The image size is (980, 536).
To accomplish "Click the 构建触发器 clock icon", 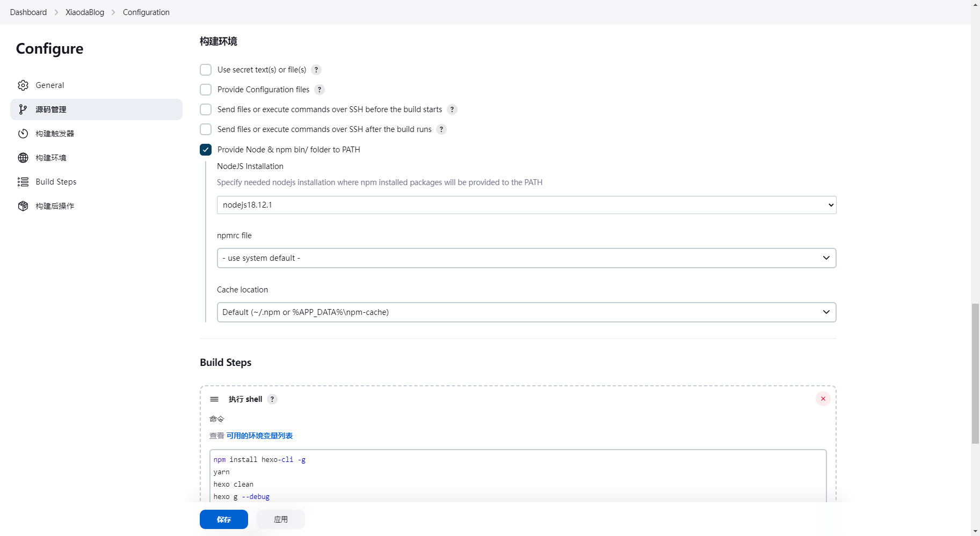I will (23, 134).
